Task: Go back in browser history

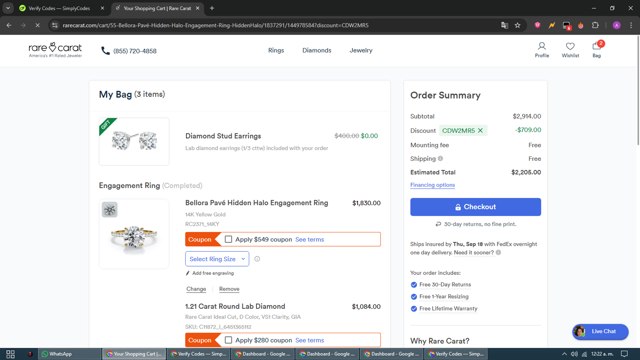Action: click(x=9, y=25)
